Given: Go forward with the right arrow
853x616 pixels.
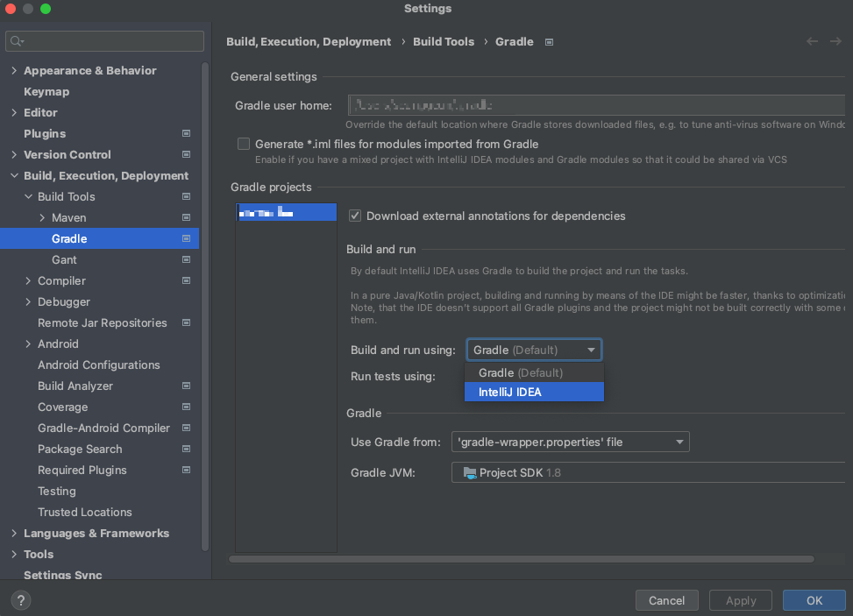Looking at the screenshot, I should coord(835,41).
